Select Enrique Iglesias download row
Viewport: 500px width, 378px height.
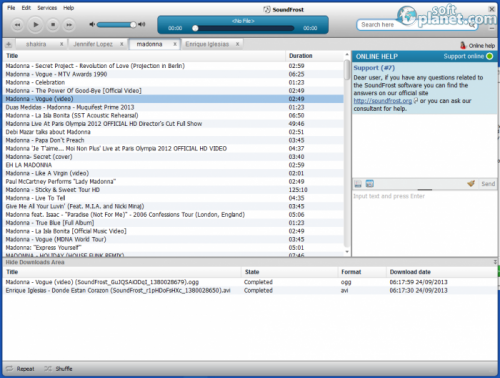coord(250,290)
